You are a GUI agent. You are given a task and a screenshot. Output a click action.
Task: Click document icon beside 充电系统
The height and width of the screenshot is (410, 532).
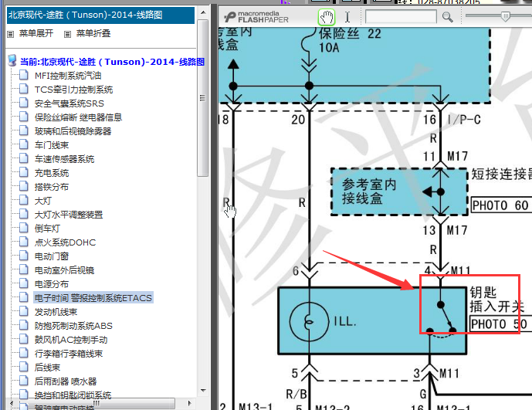[x=24, y=172]
